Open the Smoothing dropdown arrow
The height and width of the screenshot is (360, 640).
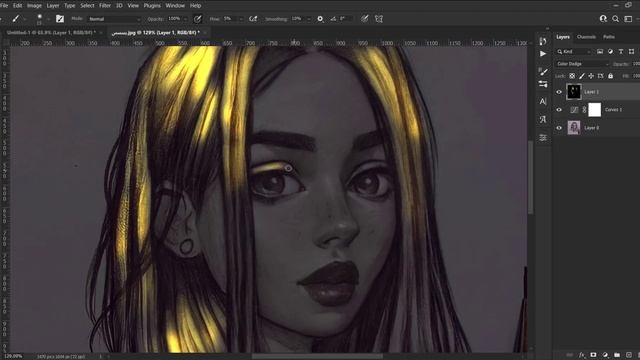309,19
